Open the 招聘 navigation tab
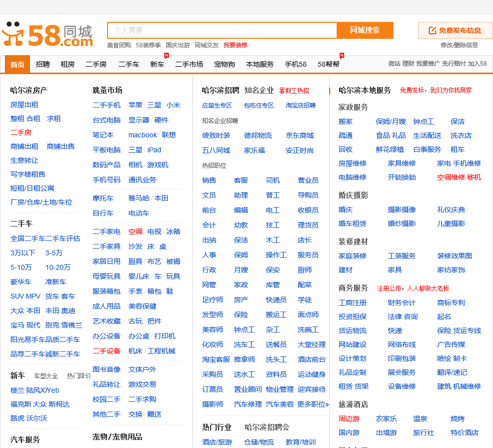 click(x=43, y=64)
